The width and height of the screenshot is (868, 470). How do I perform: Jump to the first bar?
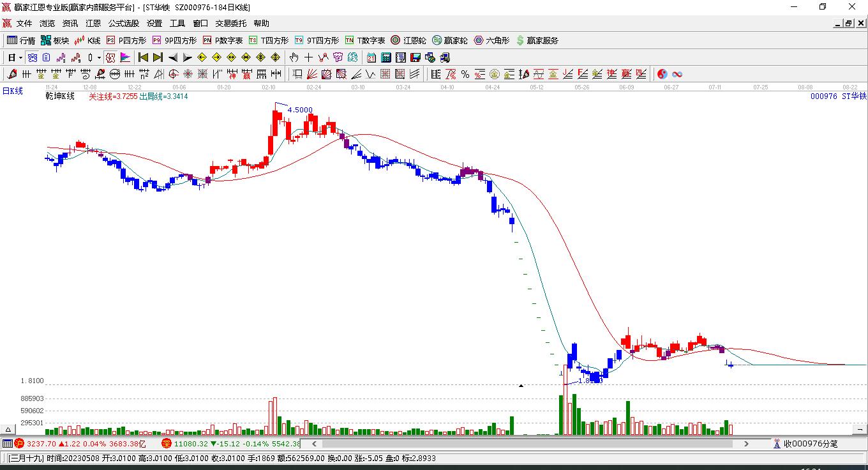pyautogui.click(x=143, y=57)
